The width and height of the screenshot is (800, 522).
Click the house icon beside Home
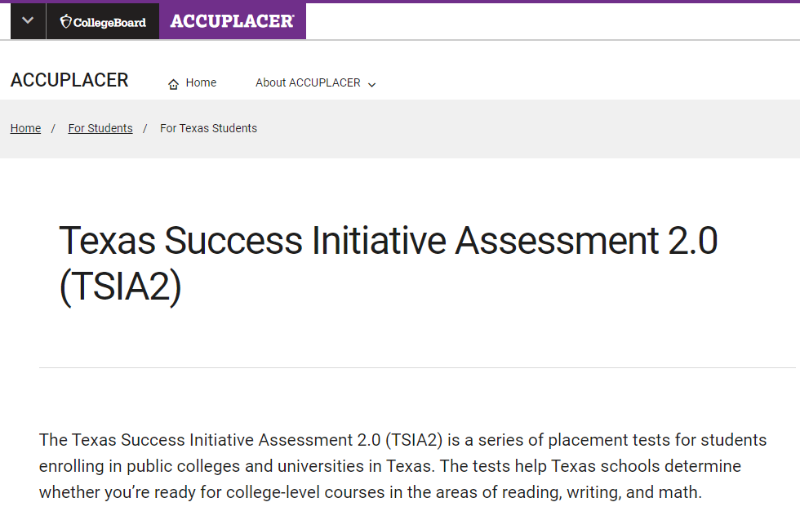(x=174, y=84)
